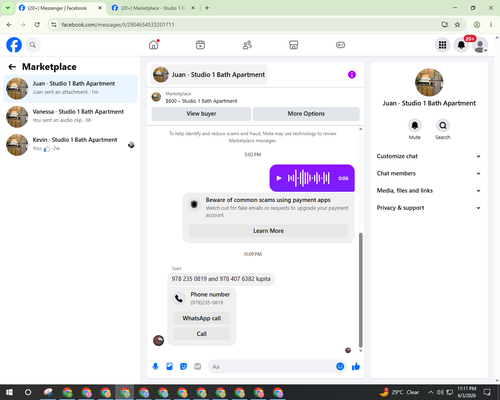Open the account profile menu
500x400 pixels.
480,45
